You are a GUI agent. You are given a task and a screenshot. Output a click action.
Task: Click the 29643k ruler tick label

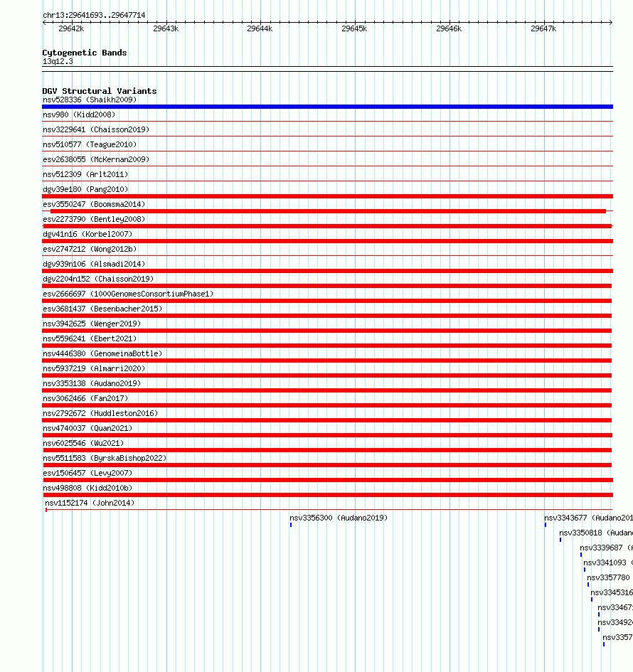166,28
